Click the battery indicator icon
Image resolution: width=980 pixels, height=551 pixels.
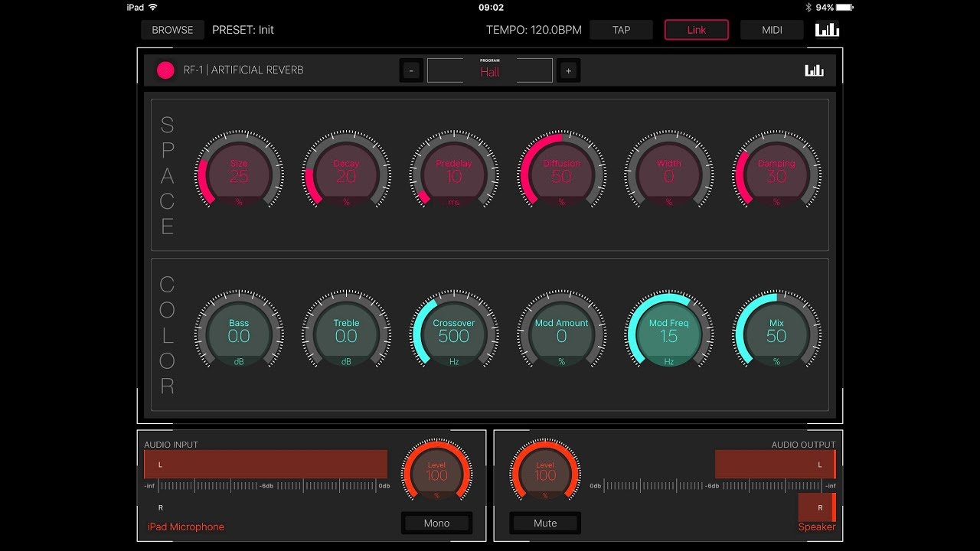coord(844,7)
